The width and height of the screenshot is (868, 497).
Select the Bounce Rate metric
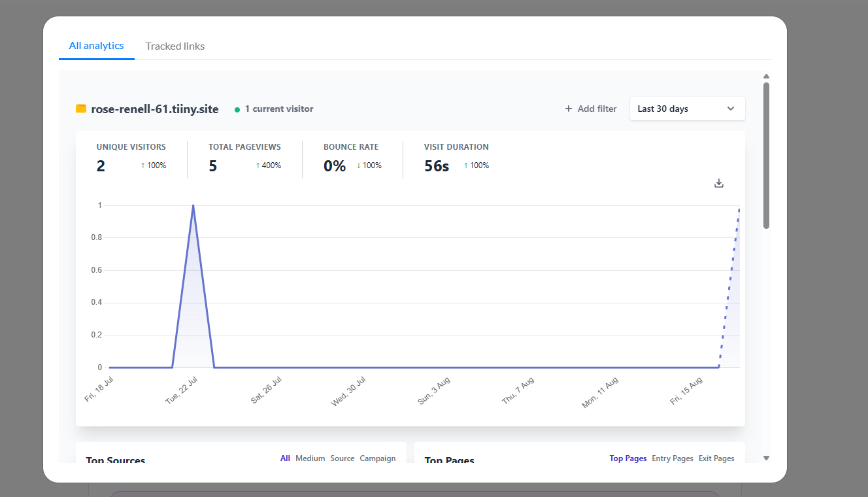tap(352, 158)
